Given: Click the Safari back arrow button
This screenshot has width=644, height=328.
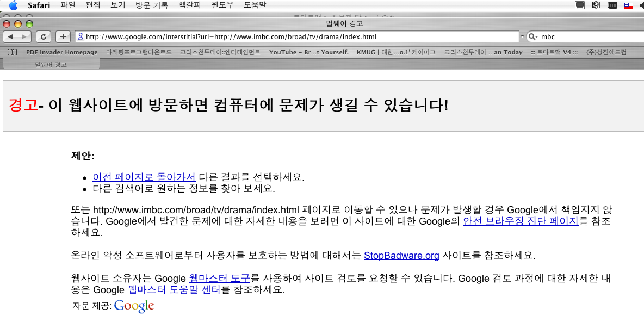Looking at the screenshot, I should [x=11, y=36].
